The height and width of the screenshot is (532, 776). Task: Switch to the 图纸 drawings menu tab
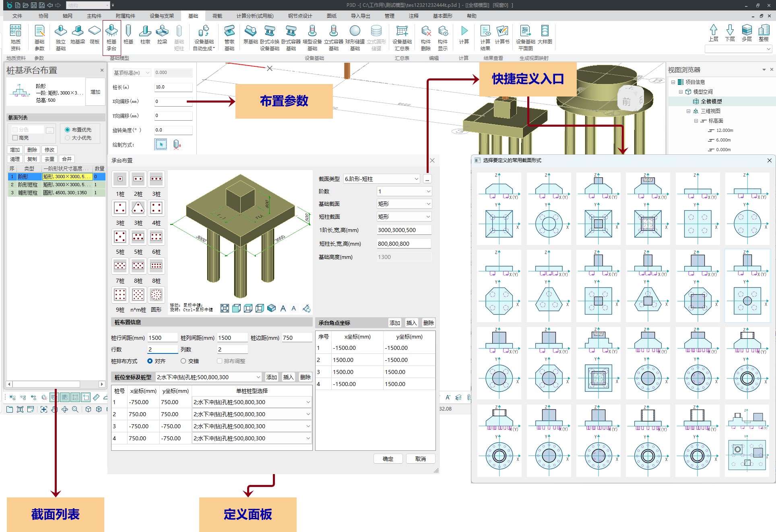click(x=332, y=16)
